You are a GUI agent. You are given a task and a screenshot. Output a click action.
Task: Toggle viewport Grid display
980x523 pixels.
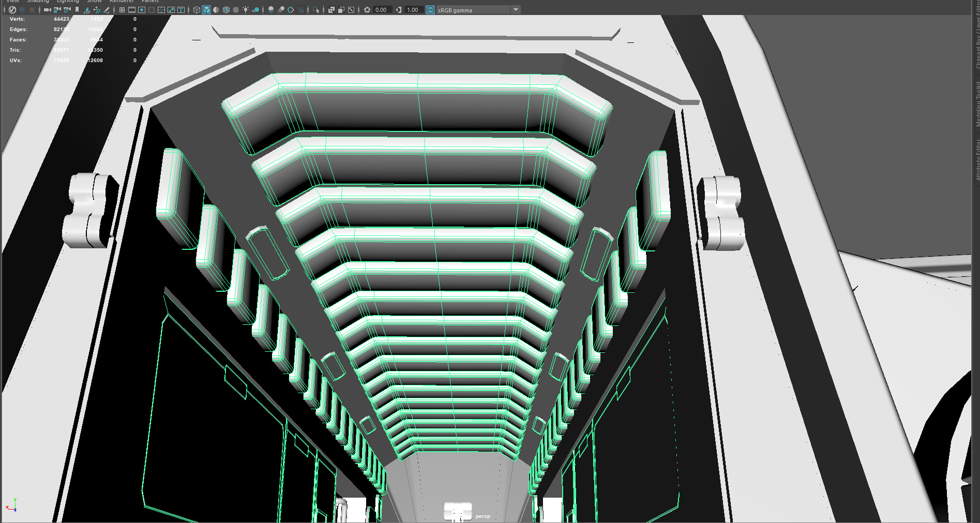point(122,10)
